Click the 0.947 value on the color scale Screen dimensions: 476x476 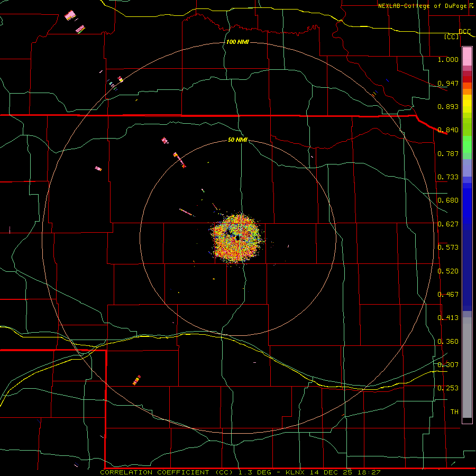pos(448,83)
